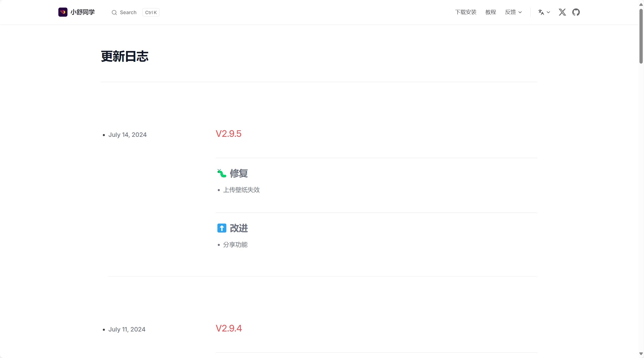Screen dimensions: 644x358
Task: Click the Ctrl K shortcut badge
Action: pyautogui.click(x=151, y=12)
